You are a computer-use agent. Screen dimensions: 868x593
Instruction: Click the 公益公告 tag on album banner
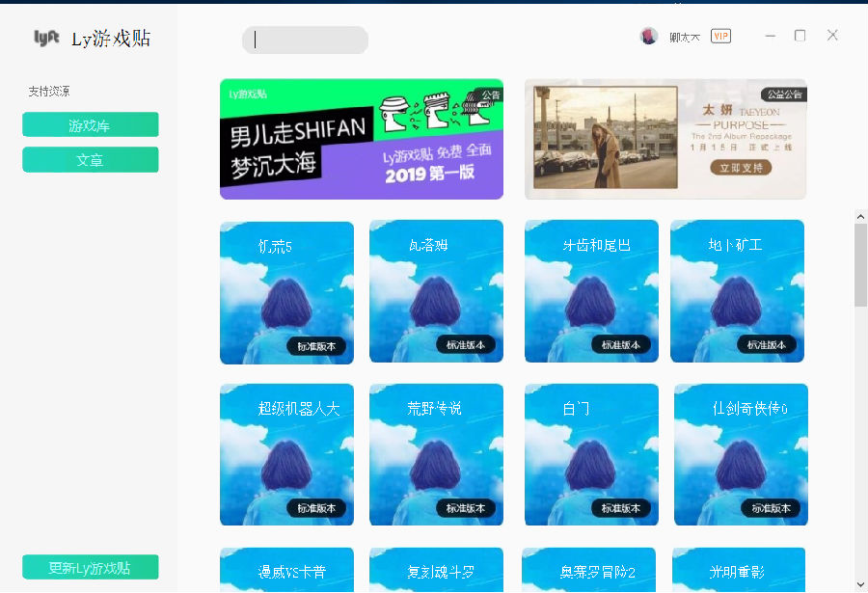(x=784, y=94)
